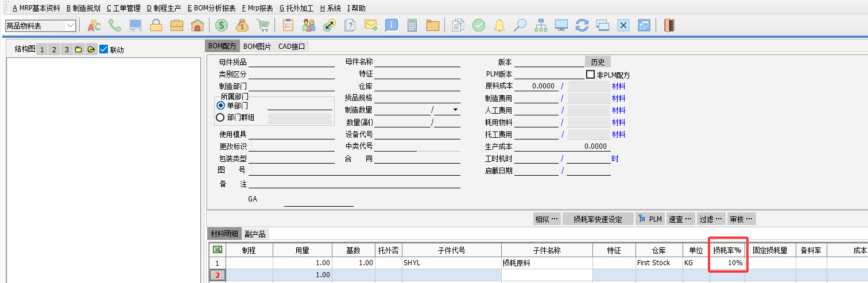The image size is (868, 283).
Task: Click the green dollar coin toolbar icon
Action: tap(221, 25)
